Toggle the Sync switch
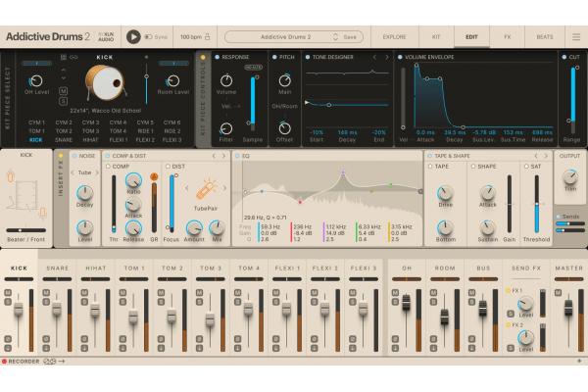Viewport: 588px width, 392px height. pos(149,37)
